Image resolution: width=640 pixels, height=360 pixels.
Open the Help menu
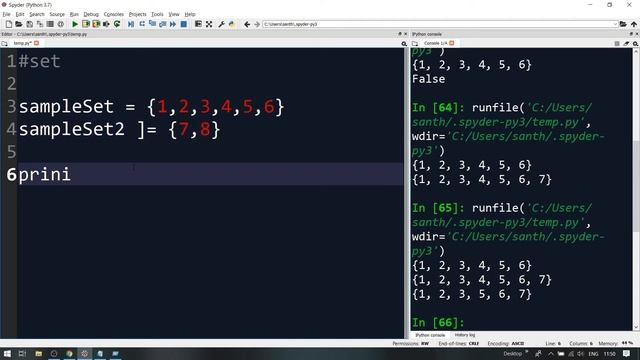click(190, 14)
